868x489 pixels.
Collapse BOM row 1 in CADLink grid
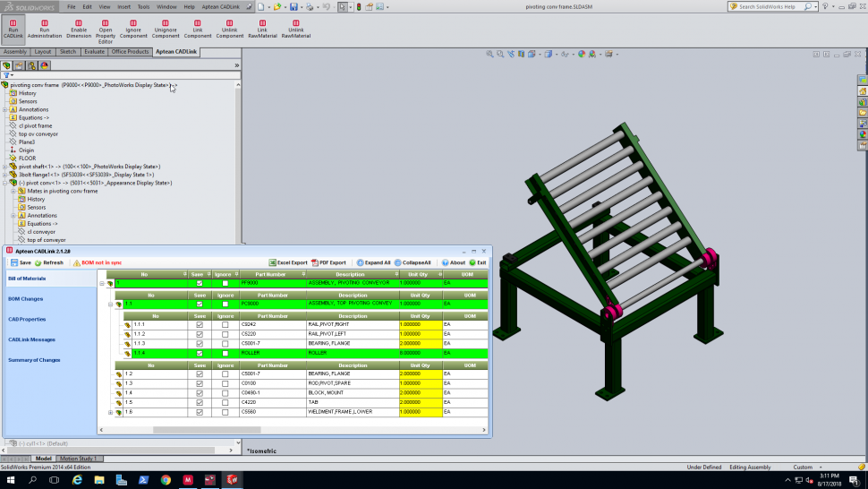(x=102, y=283)
